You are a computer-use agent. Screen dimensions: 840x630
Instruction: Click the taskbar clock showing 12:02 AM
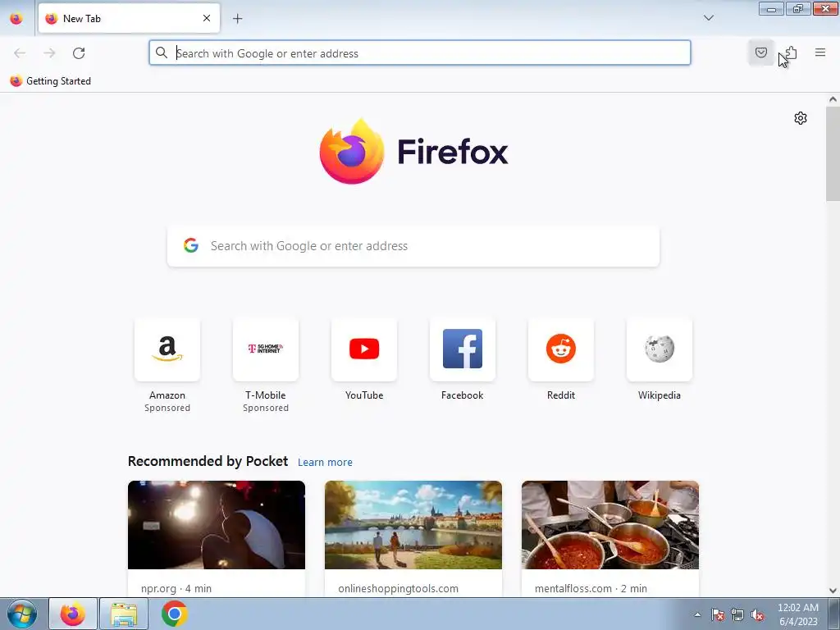coord(797,614)
